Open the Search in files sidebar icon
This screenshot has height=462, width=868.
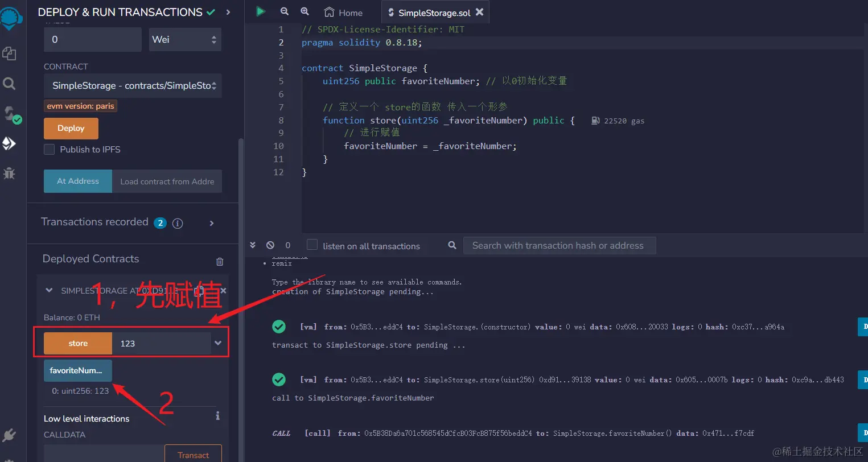click(9, 84)
